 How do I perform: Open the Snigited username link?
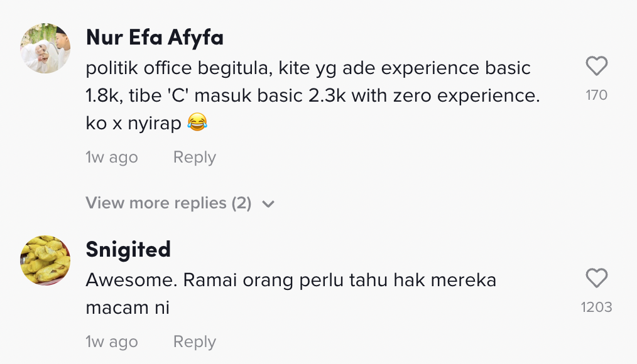128,250
